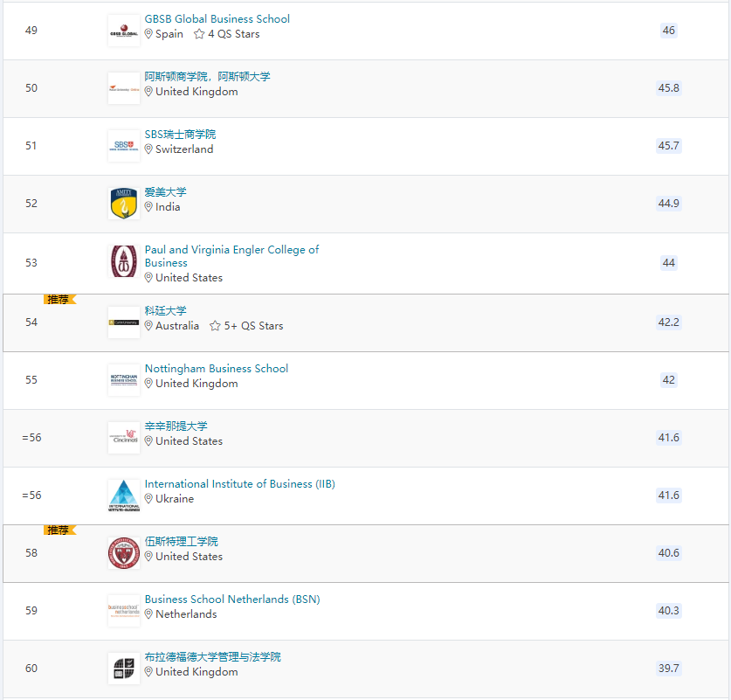Click the Worcester Polytechnic Institute seal logo
This screenshot has width=731, height=700.
pos(123,553)
